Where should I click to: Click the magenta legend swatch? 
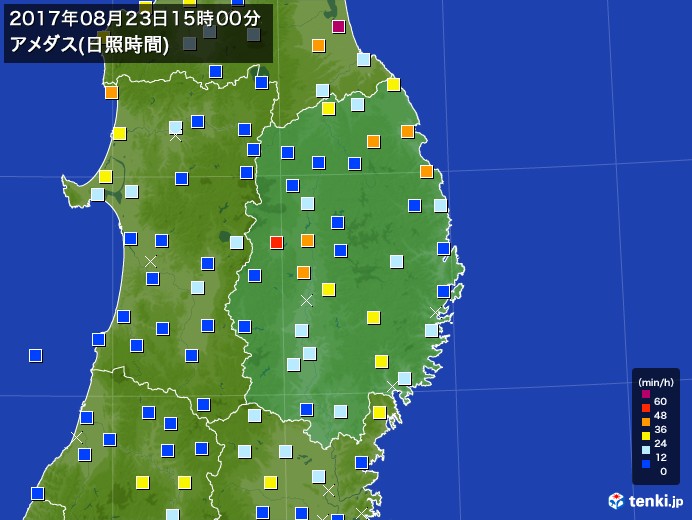[x=646, y=394]
